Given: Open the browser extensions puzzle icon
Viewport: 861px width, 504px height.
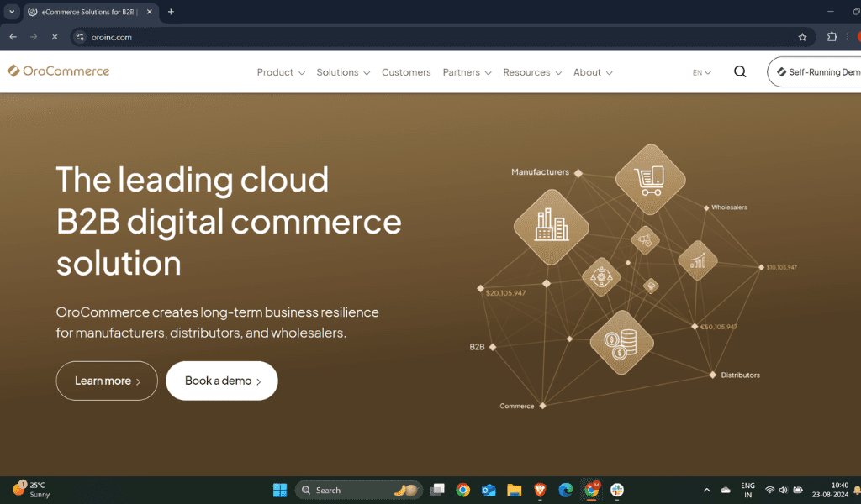Looking at the screenshot, I should (832, 37).
